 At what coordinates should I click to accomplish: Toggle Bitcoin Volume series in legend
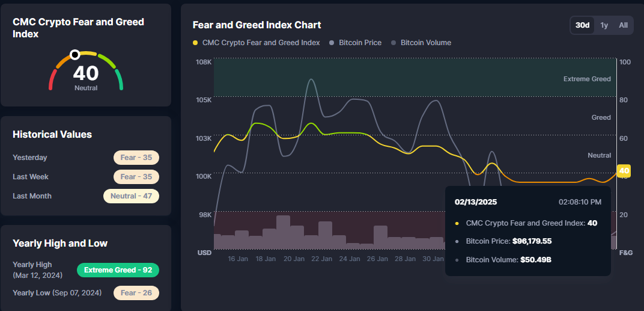[x=421, y=43]
